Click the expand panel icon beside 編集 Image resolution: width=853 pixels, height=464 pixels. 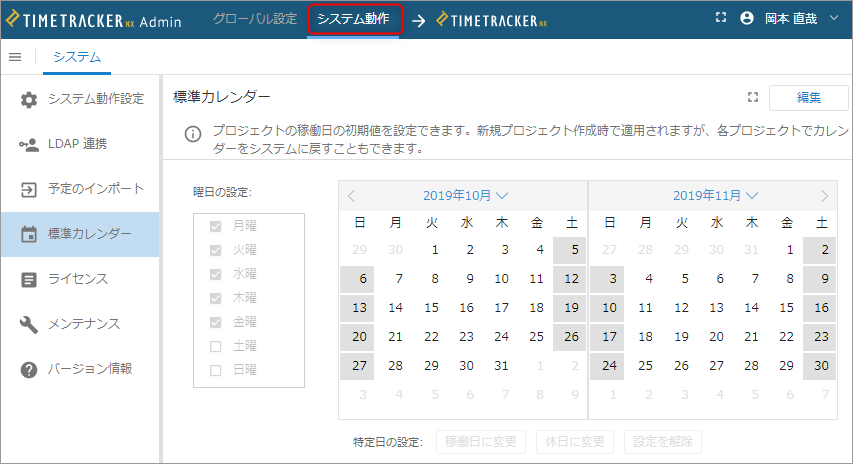pos(753,97)
